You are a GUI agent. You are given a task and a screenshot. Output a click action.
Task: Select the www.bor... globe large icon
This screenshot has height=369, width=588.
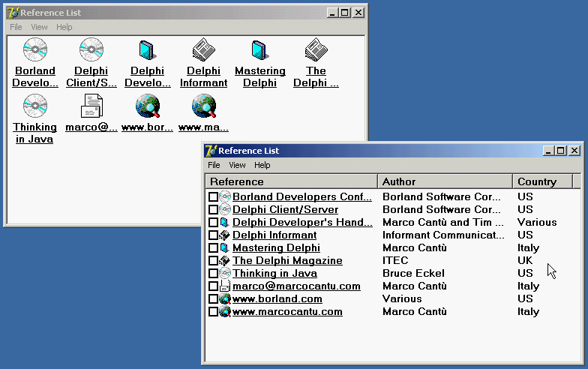[x=147, y=106]
